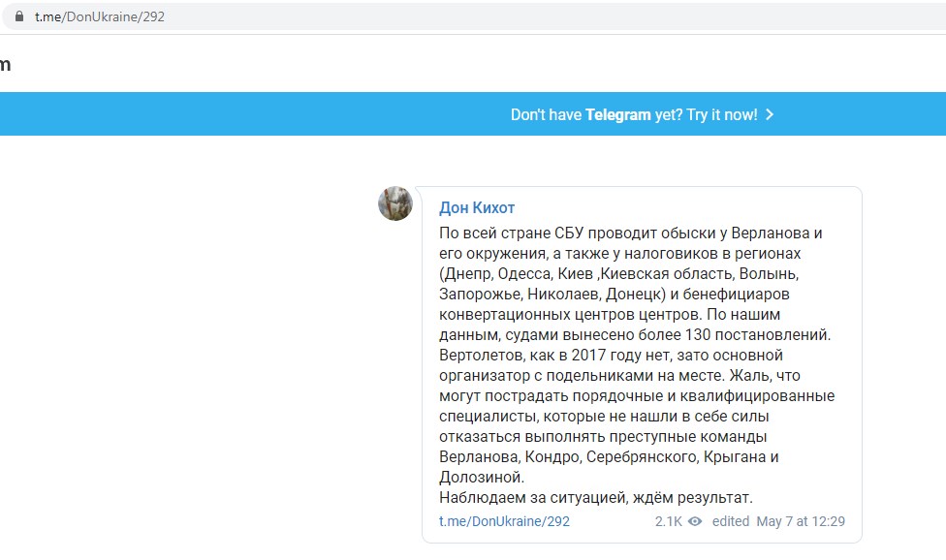The height and width of the screenshot is (560, 946).
Task: Open the Дон Кихот channel avatar
Action: point(395,203)
